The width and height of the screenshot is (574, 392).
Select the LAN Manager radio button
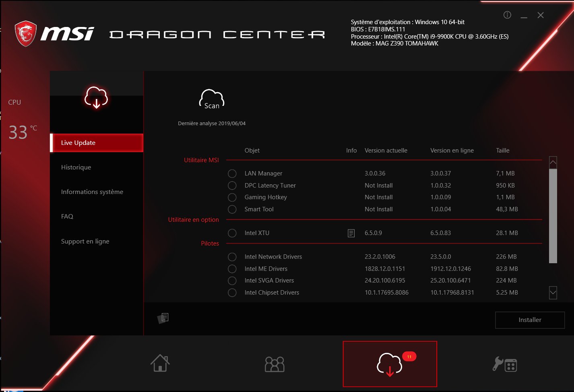(x=232, y=173)
